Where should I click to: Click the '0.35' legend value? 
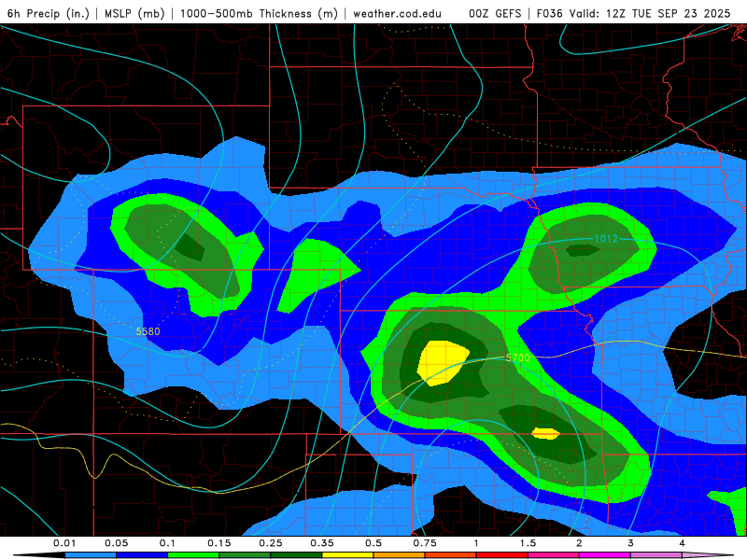coord(322,543)
